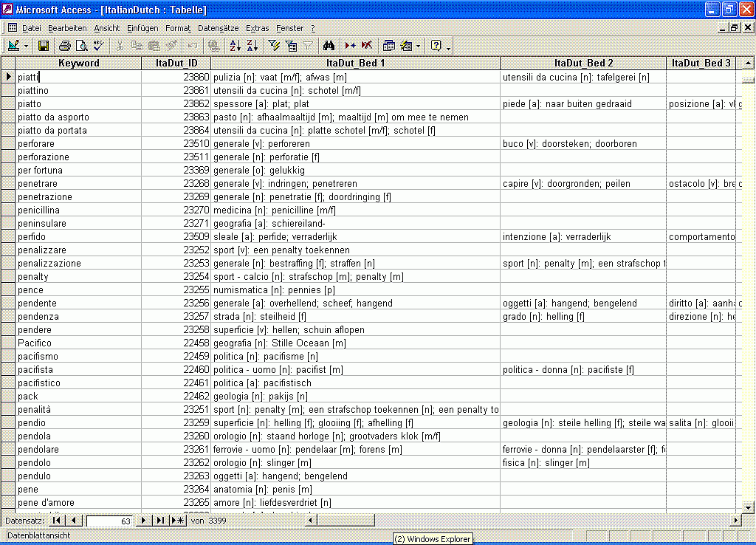Go to next record button
This screenshot has width=756, height=545.
coord(142,521)
